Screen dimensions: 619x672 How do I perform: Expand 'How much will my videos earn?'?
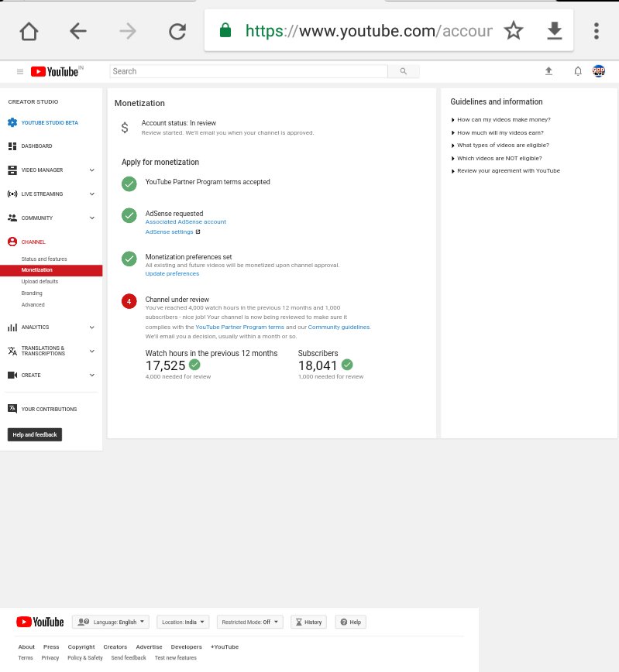click(497, 133)
